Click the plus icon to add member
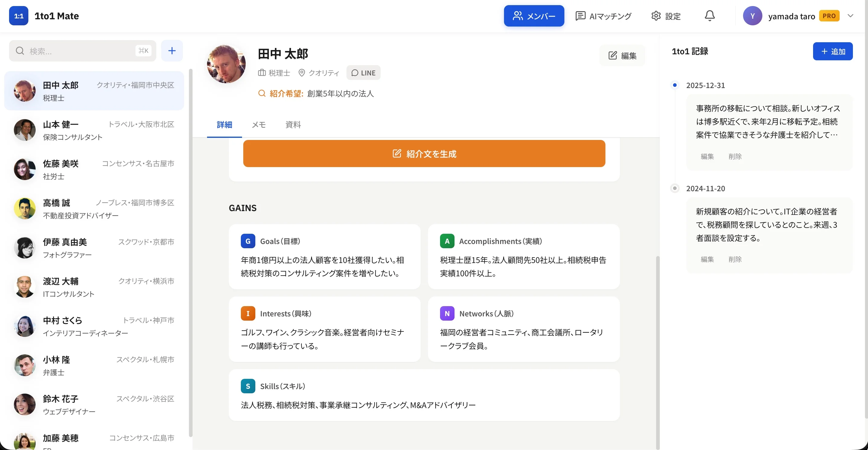This screenshot has height=450, width=868. tap(172, 51)
